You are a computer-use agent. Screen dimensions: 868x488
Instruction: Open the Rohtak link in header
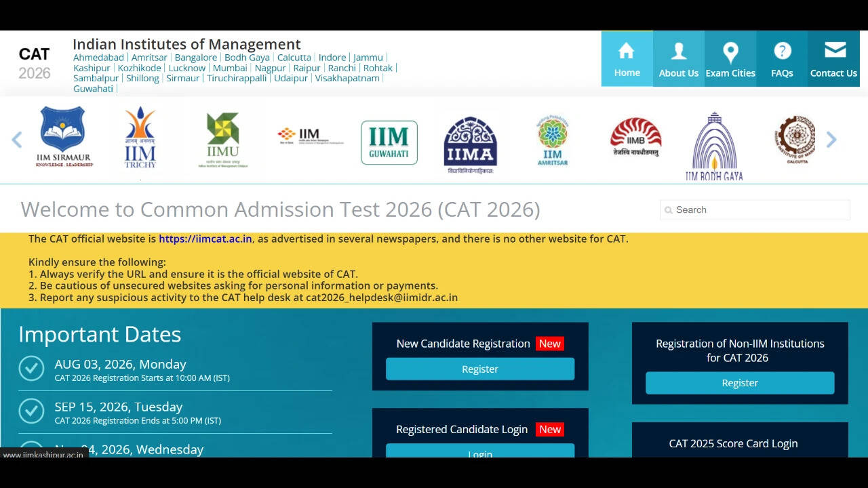tap(378, 68)
